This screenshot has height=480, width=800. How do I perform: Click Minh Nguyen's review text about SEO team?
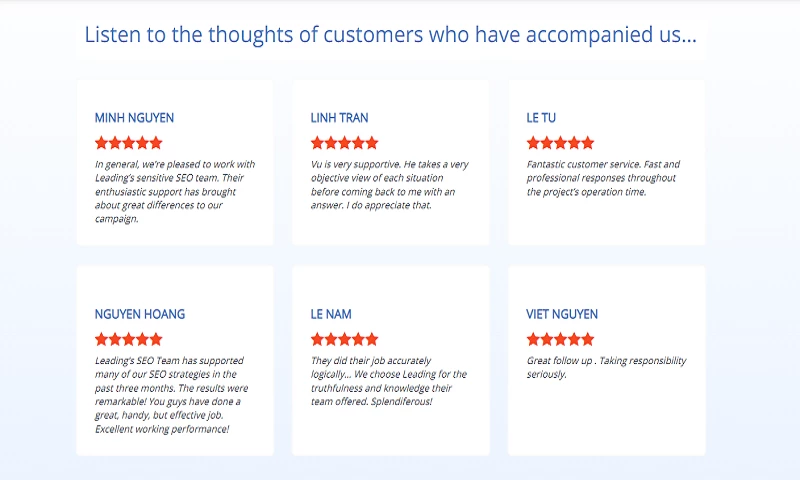point(175,191)
